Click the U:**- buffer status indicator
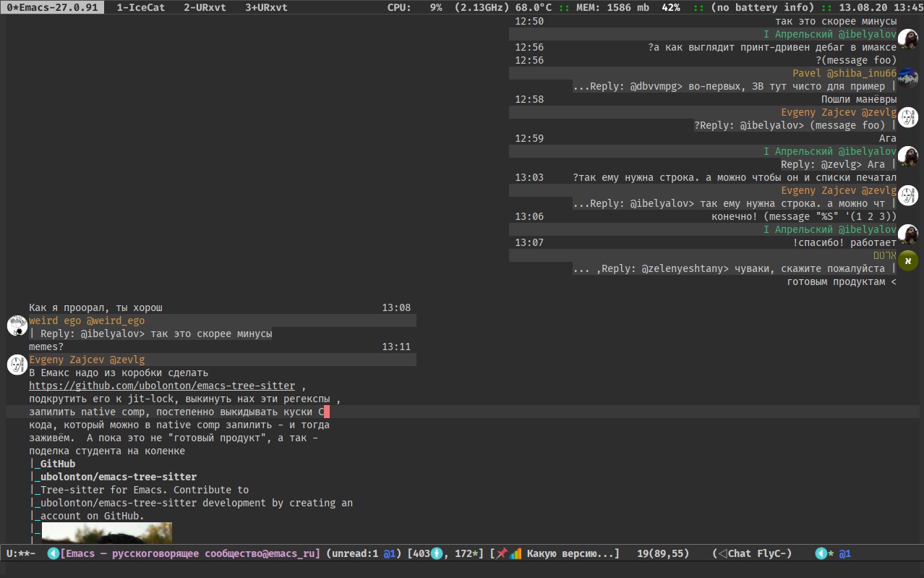 coord(20,554)
